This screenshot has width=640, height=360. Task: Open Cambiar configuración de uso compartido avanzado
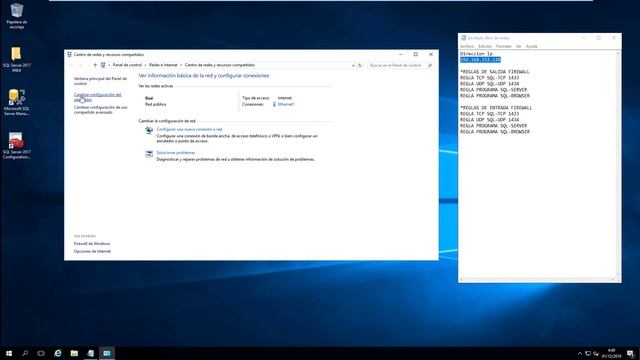[100, 109]
